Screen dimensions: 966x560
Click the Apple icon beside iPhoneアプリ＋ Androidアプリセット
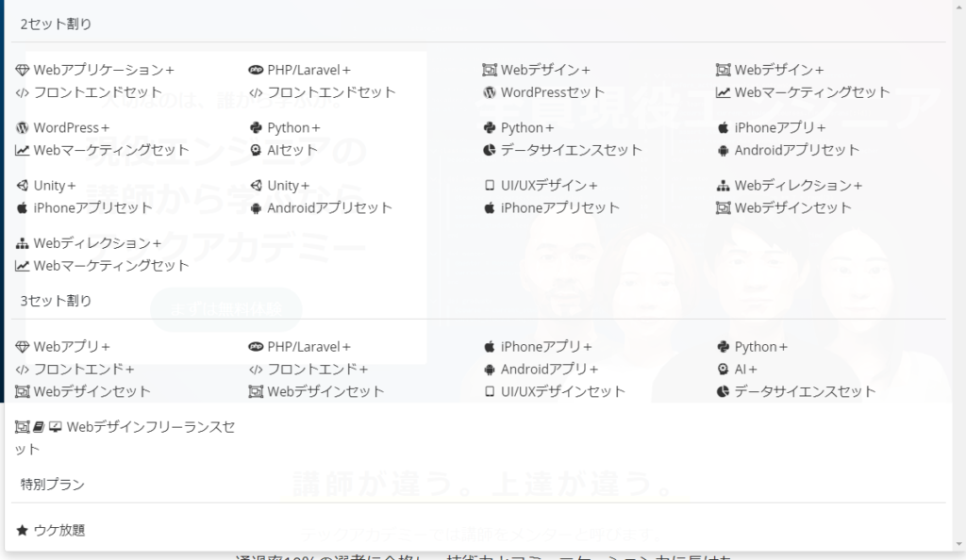click(723, 127)
